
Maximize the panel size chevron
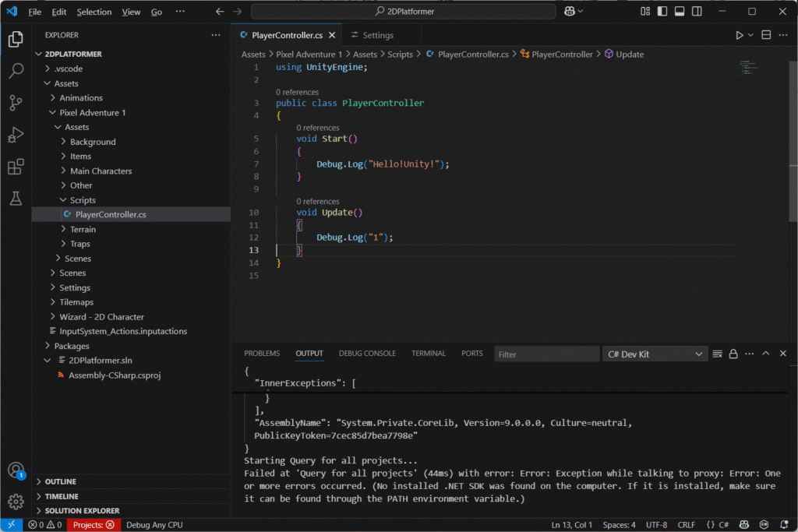(x=766, y=354)
